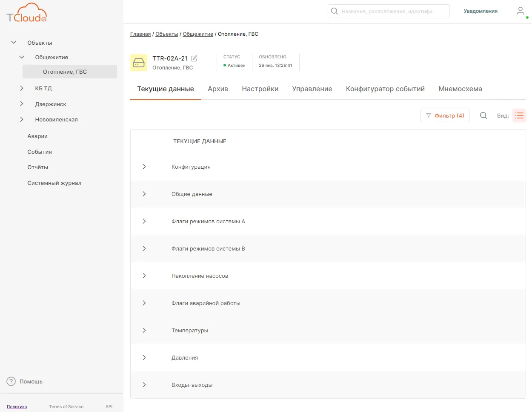Image resolution: width=532 pixels, height=412 pixels.
Task: Open Уведомления notifications
Action: pyautogui.click(x=481, y=11)
